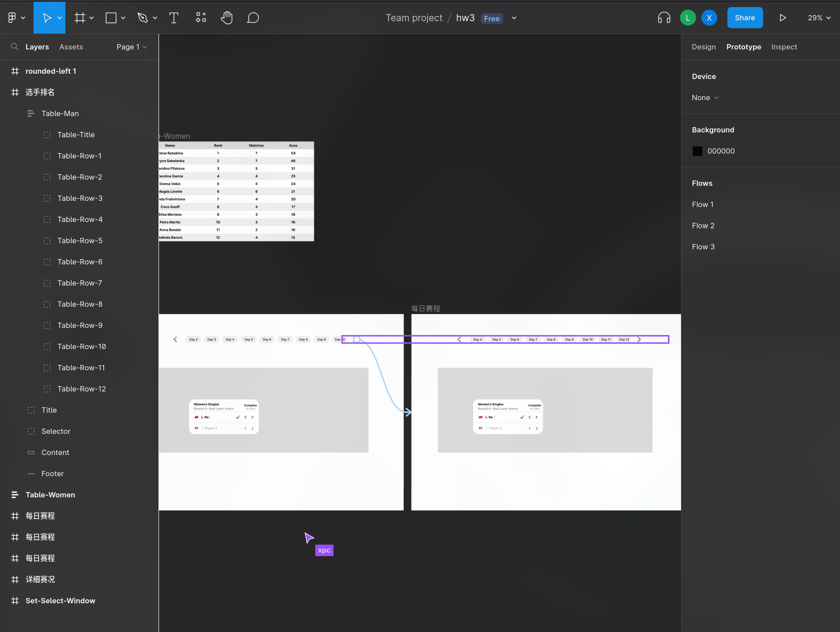Select the Comment tool
Screen dimensions: 840x632
coord(253,18)
